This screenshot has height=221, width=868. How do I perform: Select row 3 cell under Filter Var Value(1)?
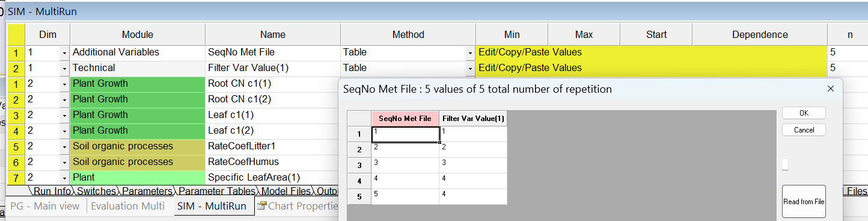tap(473, 166)
